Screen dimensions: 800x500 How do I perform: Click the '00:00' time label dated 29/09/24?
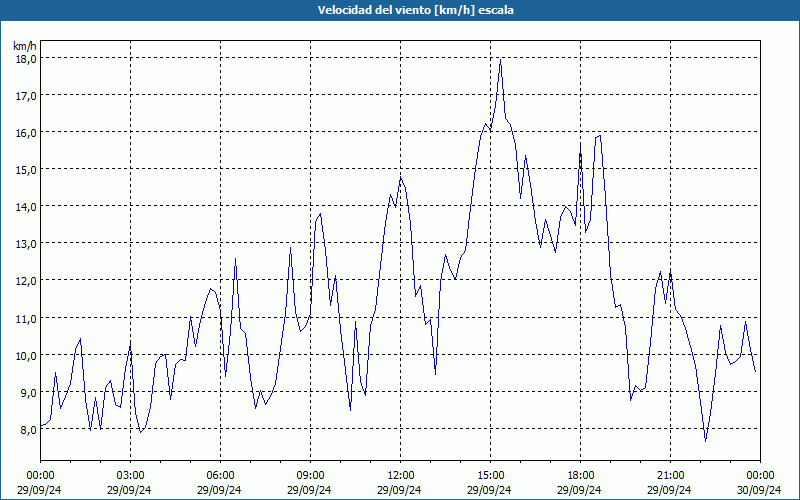[x=40, y=476]
